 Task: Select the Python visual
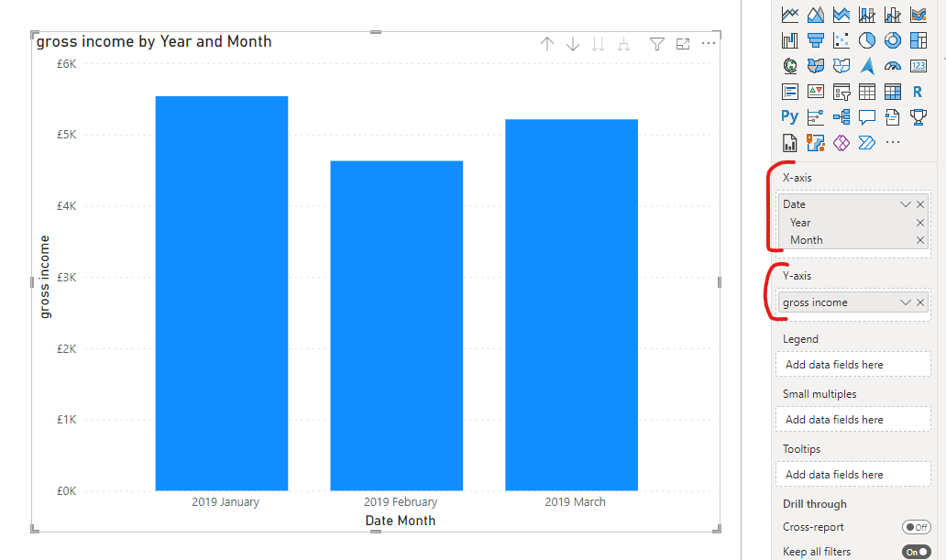point(790,116)
